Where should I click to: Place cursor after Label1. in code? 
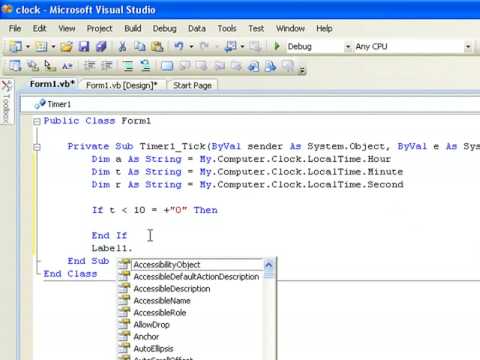coord(133,248)
